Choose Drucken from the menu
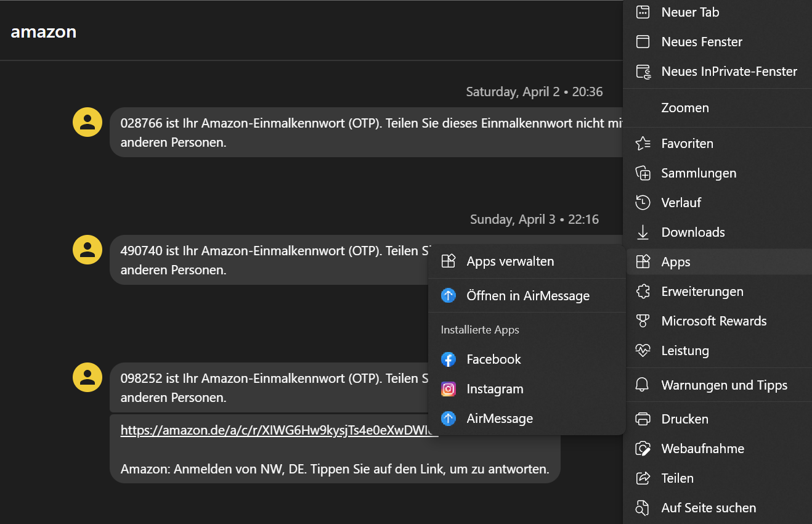 pos(718,419)
